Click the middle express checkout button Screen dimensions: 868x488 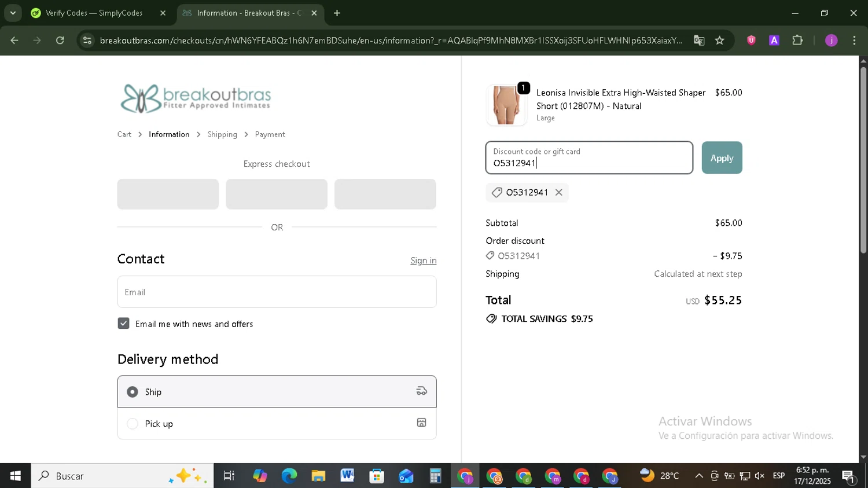pos(277,194)
